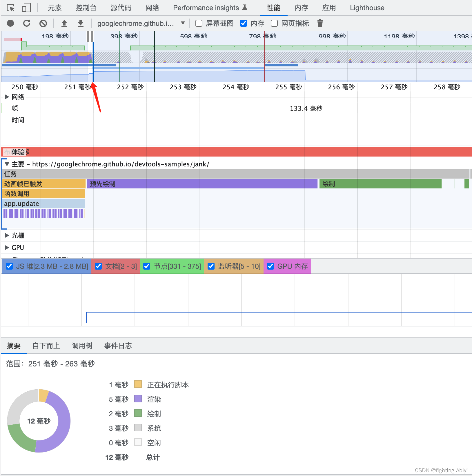Screen dimensions: 472x476
Task: Switch to the 元素 Elements tab
Action: pos(55,8)
